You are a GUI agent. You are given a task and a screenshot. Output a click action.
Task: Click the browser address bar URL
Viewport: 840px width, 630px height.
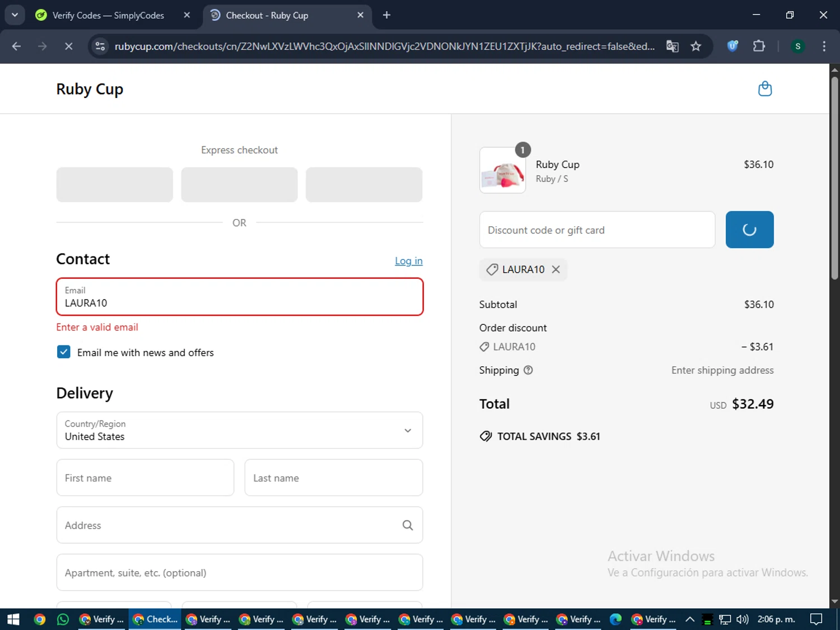[x=385, y=46]
